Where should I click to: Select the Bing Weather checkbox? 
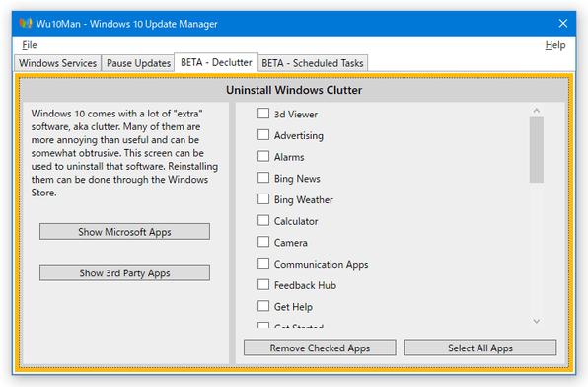tap(263, 199)
